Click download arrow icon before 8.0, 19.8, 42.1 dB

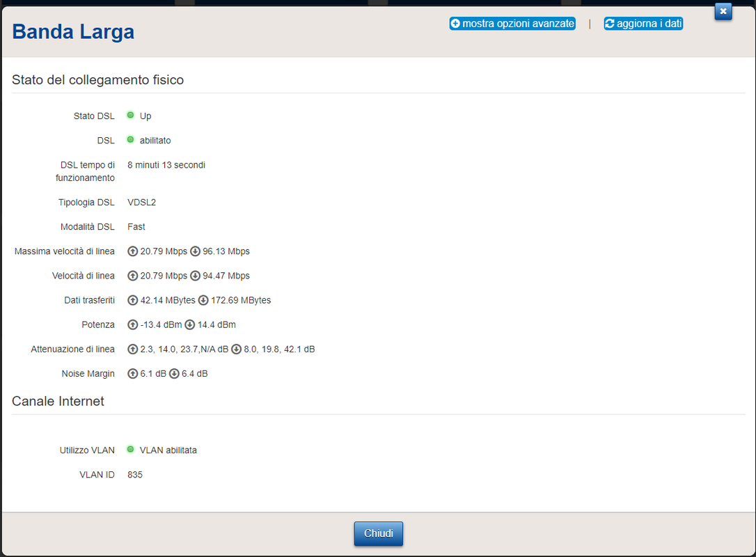click(x=236, y=349)
